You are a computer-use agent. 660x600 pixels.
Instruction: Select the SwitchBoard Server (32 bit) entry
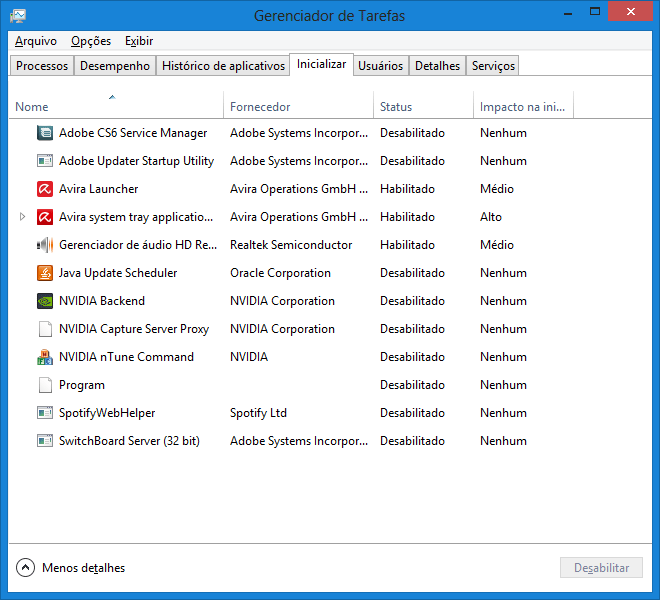tap(129, 441)
